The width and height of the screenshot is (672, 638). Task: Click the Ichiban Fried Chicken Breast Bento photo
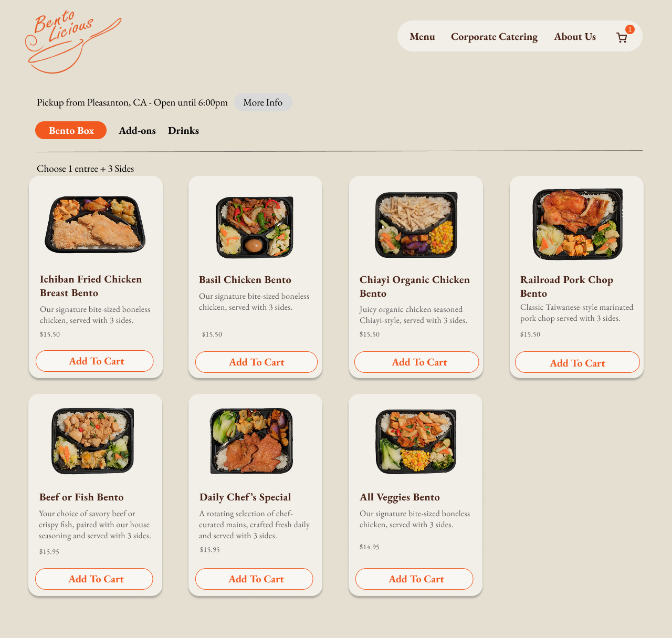pyautogui.click(x=95, y=224)
